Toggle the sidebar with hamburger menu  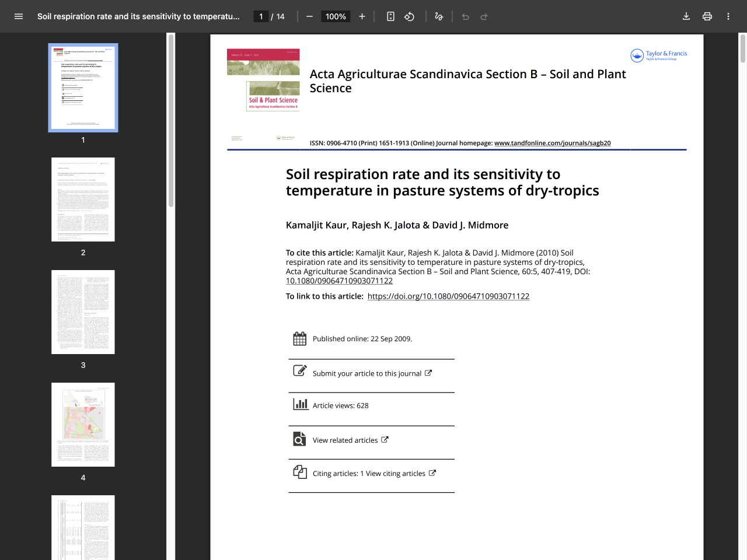tap(19, 16)
